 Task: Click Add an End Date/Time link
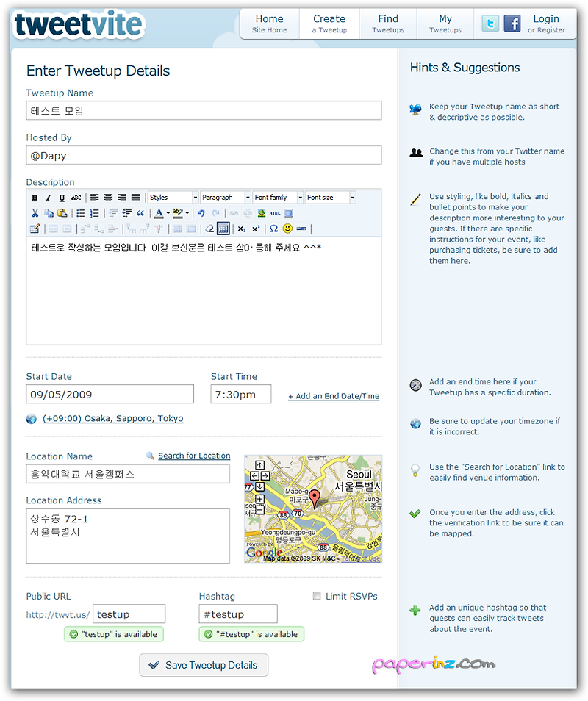click(334, 396)
